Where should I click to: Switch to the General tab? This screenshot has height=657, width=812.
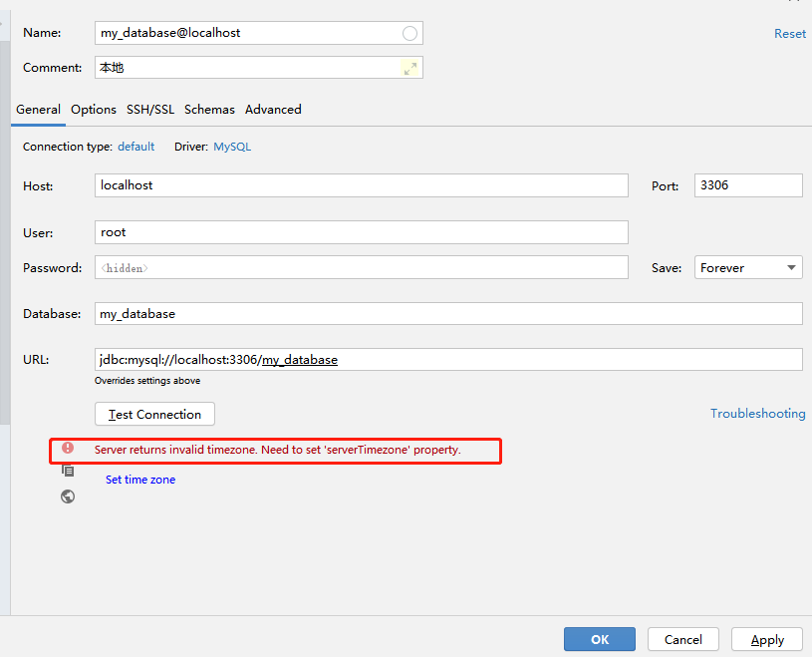(x=38, y=110)
